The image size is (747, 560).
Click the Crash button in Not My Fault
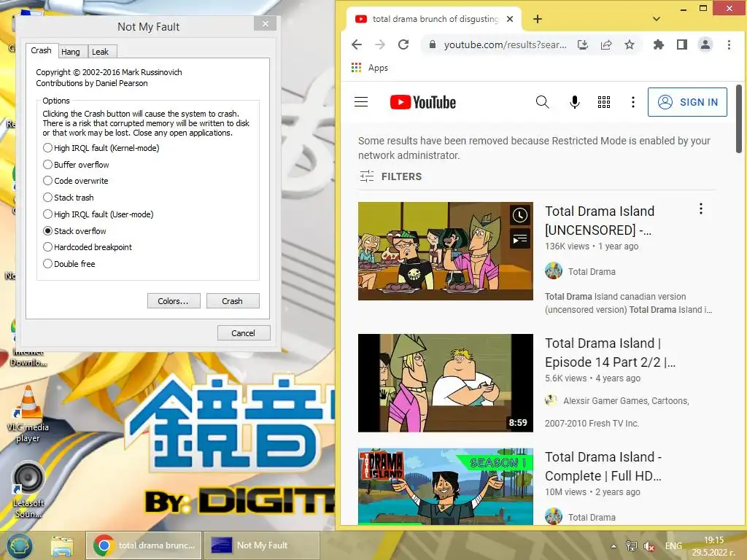coord(233,301)
